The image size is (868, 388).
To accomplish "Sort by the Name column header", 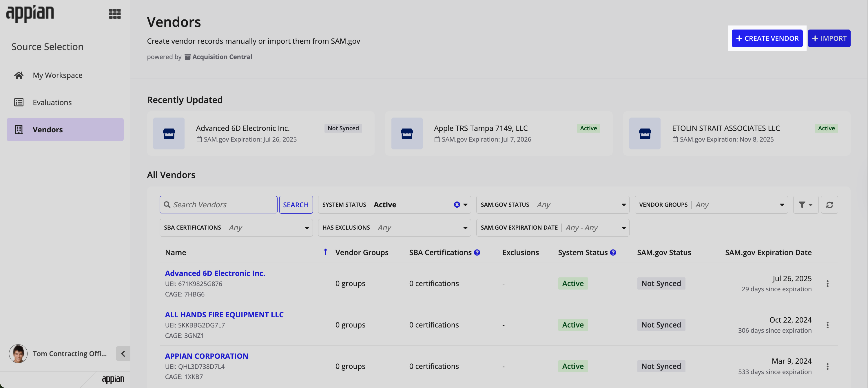I will coord(176,252).
